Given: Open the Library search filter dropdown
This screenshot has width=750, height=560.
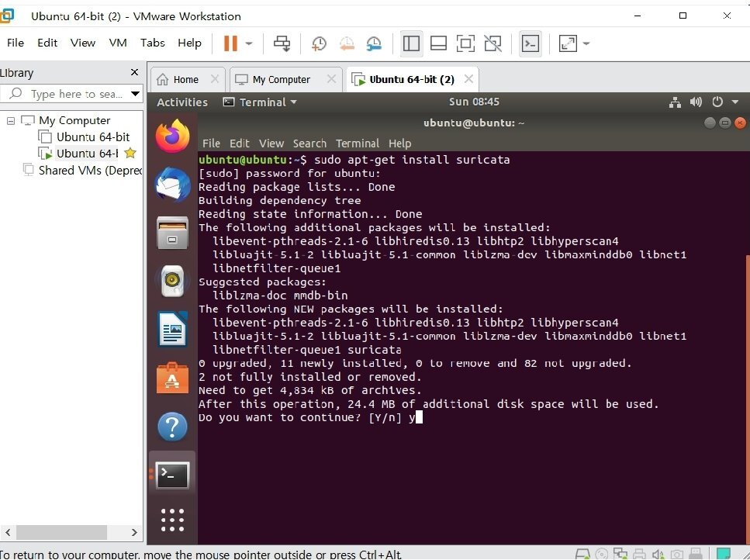Looking at the screenshot, I should click(136, 94).
